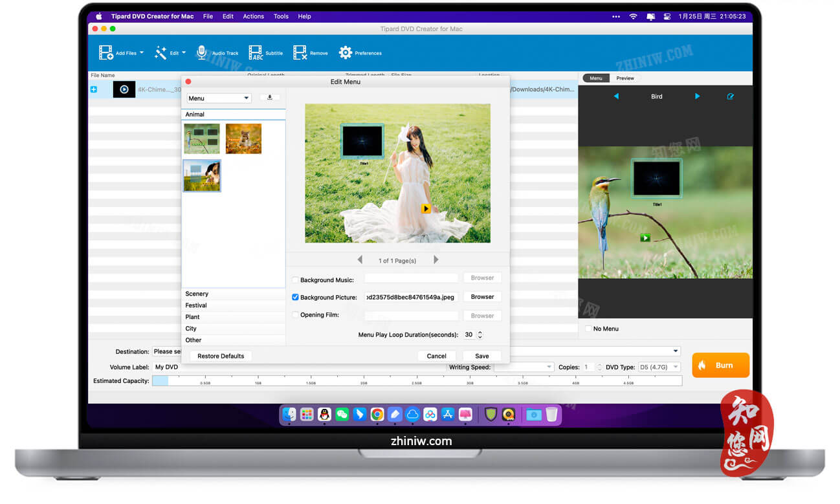
Task: Expand the Scenery category
Action: tap(233, 294)
